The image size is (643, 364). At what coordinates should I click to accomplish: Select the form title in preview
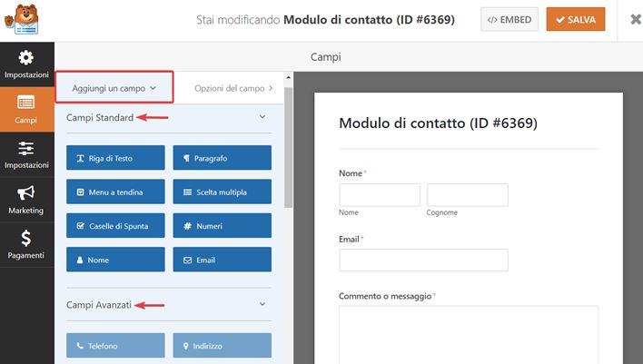(x=438, y=123)
